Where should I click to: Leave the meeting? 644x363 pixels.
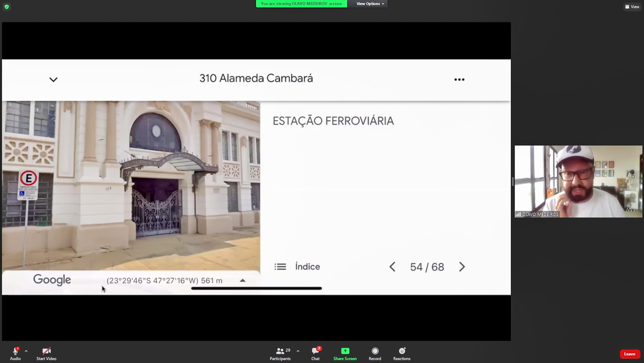click(629, 354)
